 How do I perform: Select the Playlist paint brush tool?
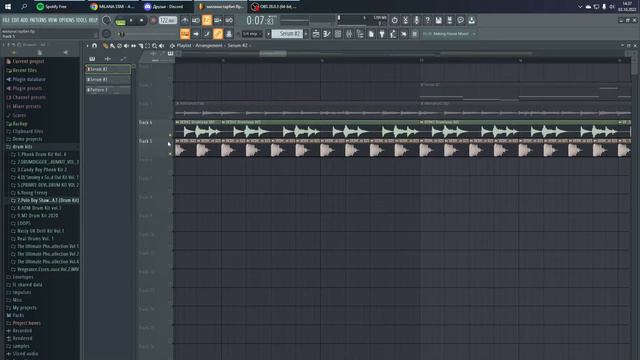point(112,46)
